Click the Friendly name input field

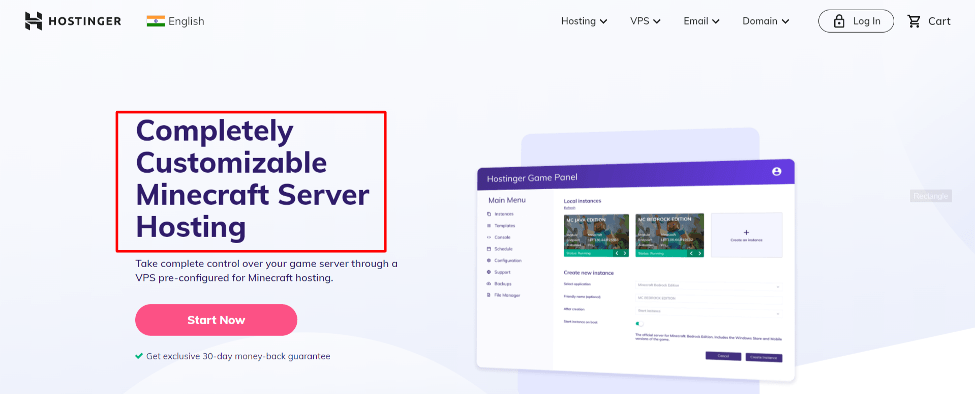click(x=708, y=298)
